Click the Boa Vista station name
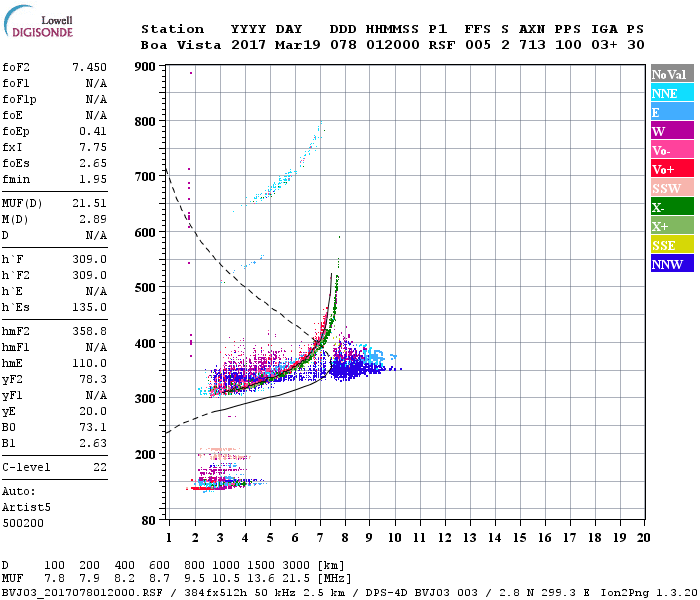Image resolution: width=700 pixels, height=600 pixels. tap(181, 45)
